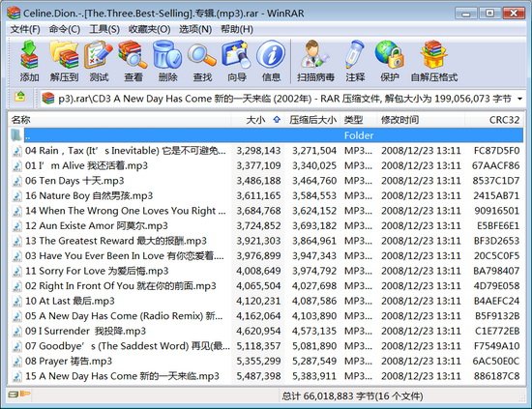Image resolution: width=532 pixels, height=409 pixels.
Task: Sort by 大小 column header
Action: [x=258, y=120]
